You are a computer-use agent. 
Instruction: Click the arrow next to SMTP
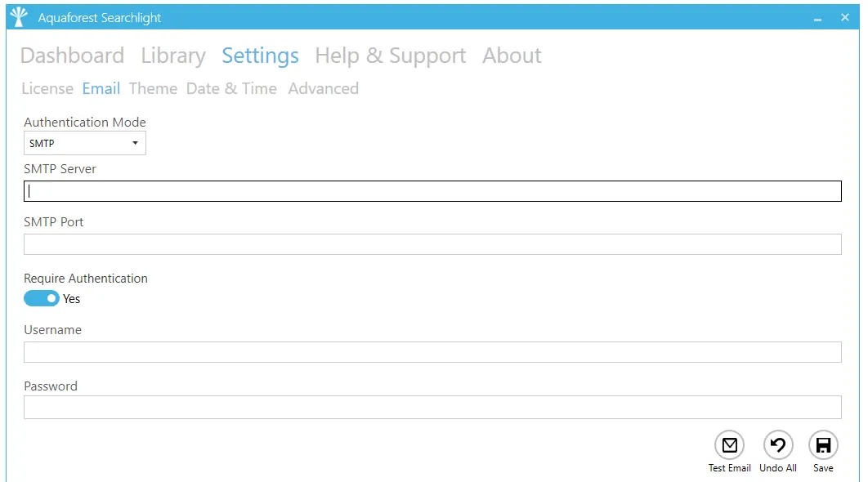[135, 143]
